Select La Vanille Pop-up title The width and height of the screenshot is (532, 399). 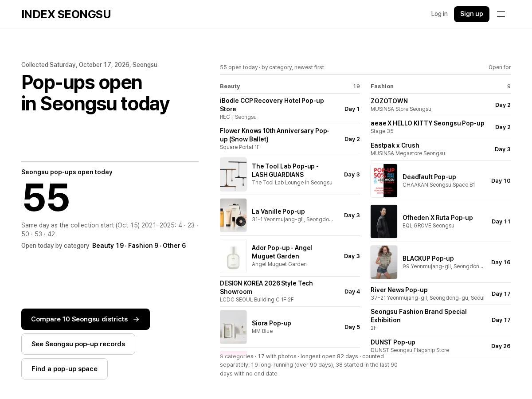(278, 211)
